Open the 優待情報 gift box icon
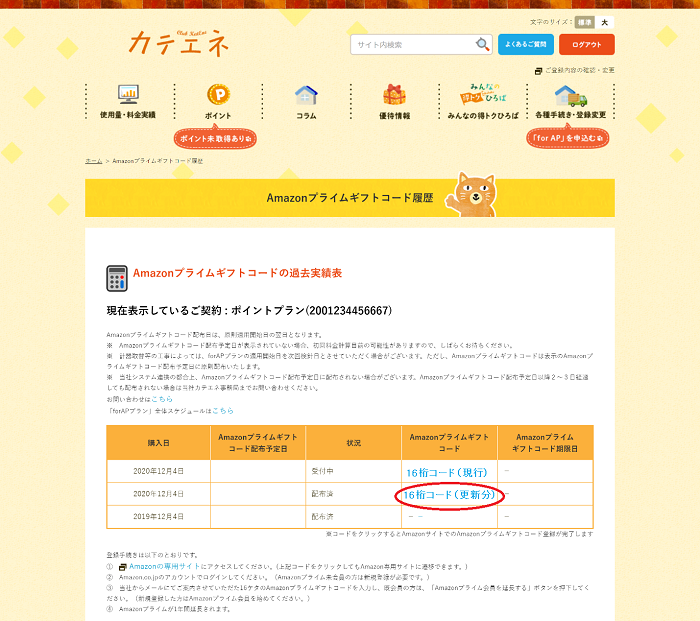Image resolution: width=700 pixels, height=621 pixels. click(x=394, y=95)
